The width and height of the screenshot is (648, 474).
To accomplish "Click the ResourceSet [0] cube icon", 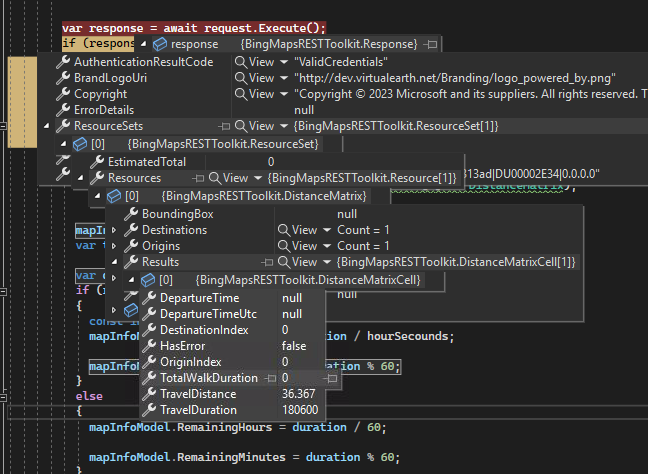I will point(80,144).
